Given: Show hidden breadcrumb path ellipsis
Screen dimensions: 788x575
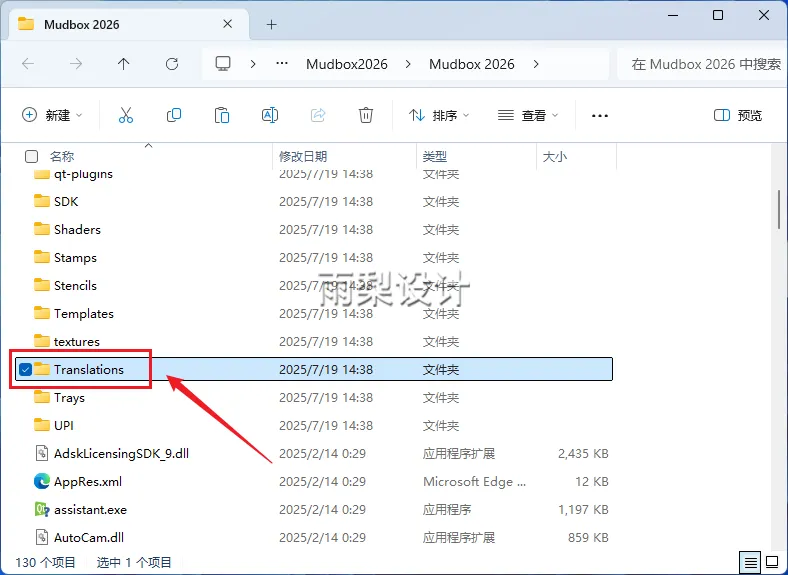Looking at the screenshot, I should click(x=282, y=63).
